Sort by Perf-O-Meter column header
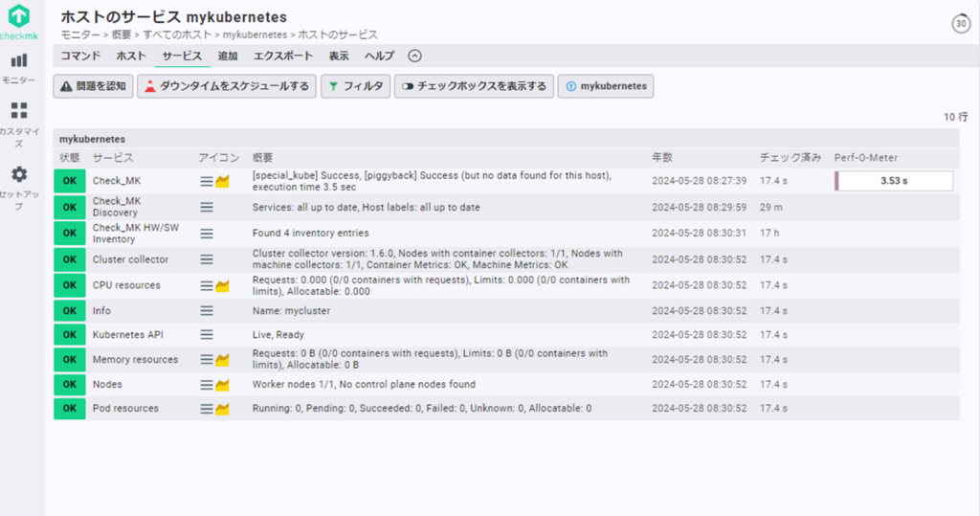The height and width of the screenshot is (516, 980). point(865,158)
